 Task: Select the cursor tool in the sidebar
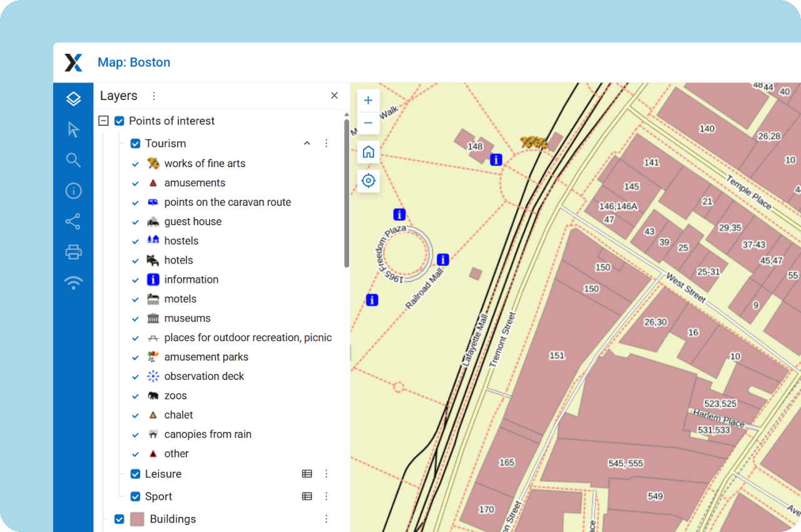coord(73,130)
